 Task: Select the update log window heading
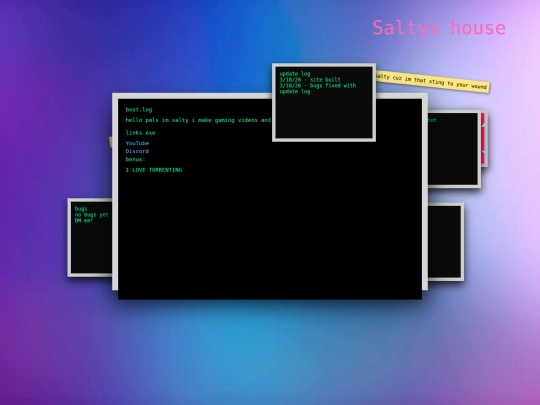(295, 74)
